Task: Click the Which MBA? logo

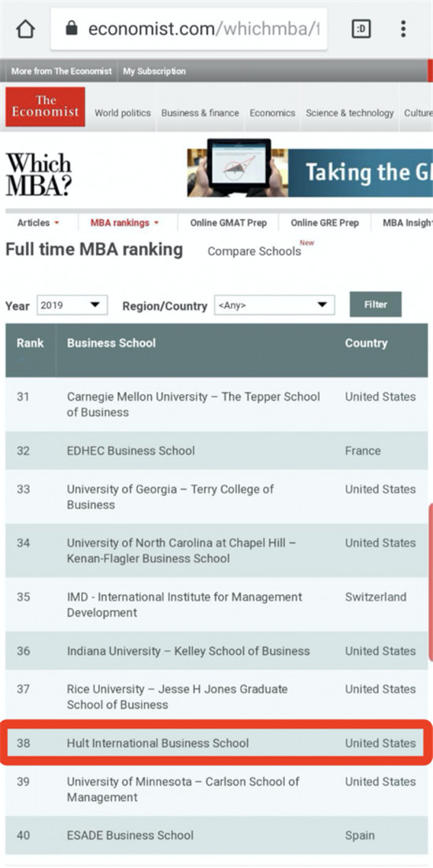Action: [x=39, y=175]
